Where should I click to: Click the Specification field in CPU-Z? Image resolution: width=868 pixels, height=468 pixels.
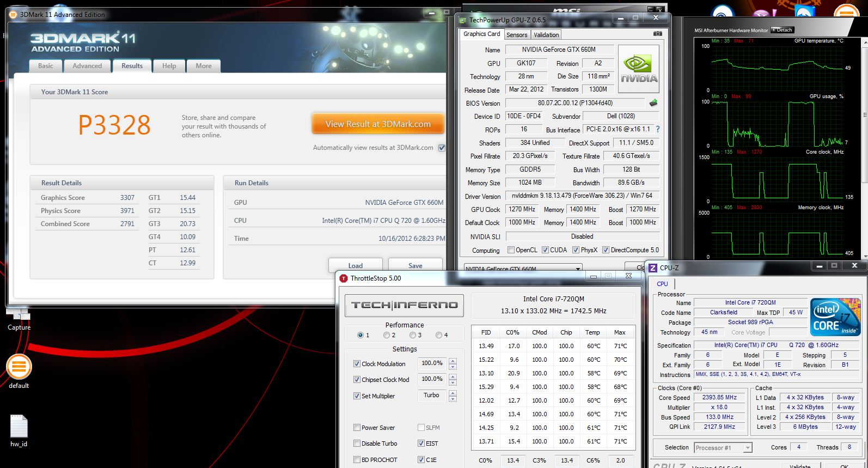[777, 345]
